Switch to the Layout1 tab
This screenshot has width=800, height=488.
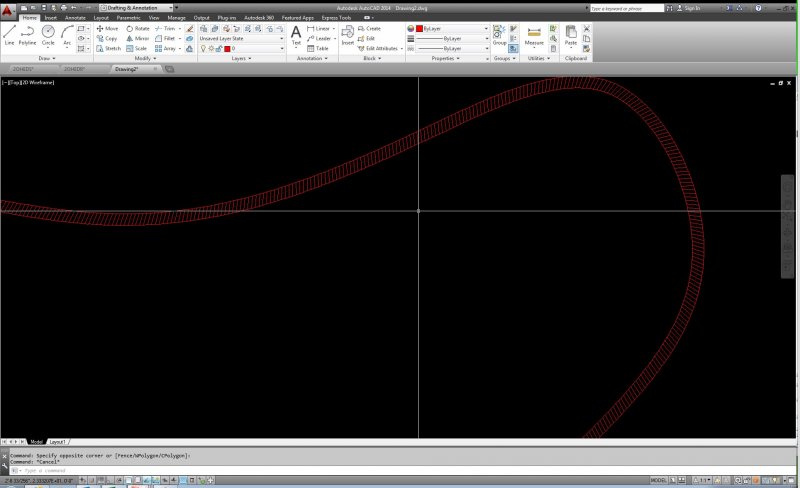(58, 441)
